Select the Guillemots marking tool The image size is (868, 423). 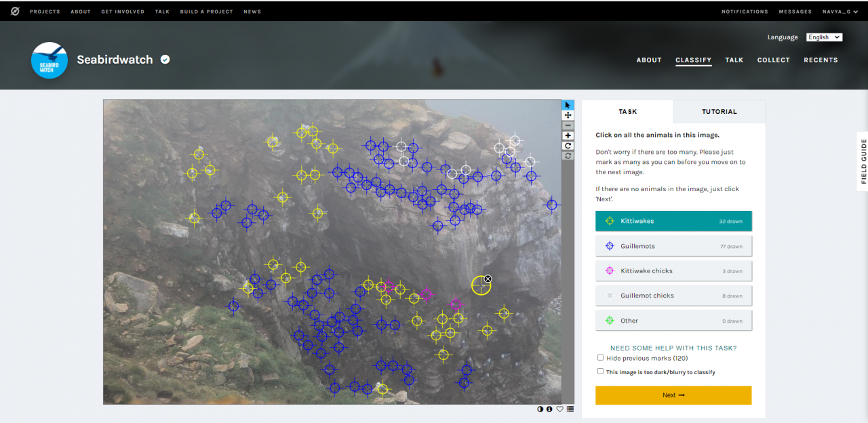tap(673, 246)
